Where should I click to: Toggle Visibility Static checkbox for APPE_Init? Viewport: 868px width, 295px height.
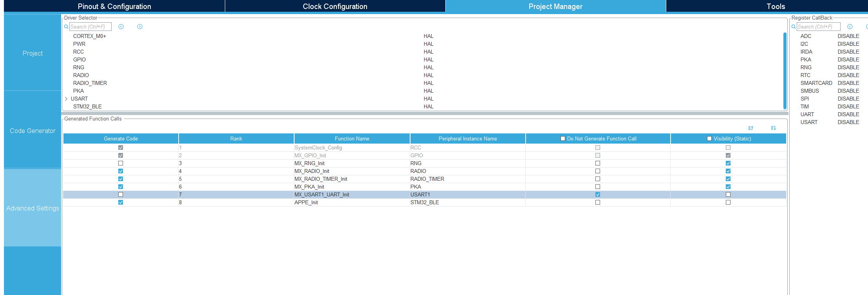[x=728, y=202]
